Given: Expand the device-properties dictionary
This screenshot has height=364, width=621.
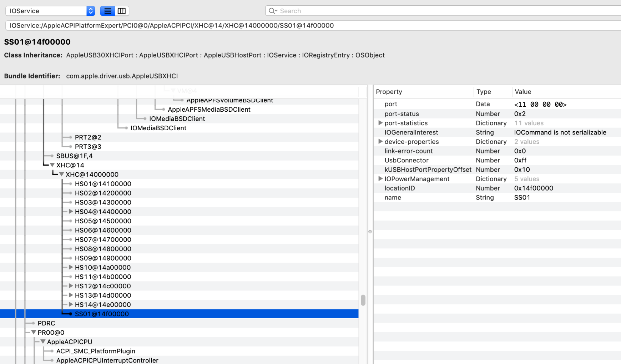Looking at the screenshot, I should pyautogui.click(x=380, y=142).
